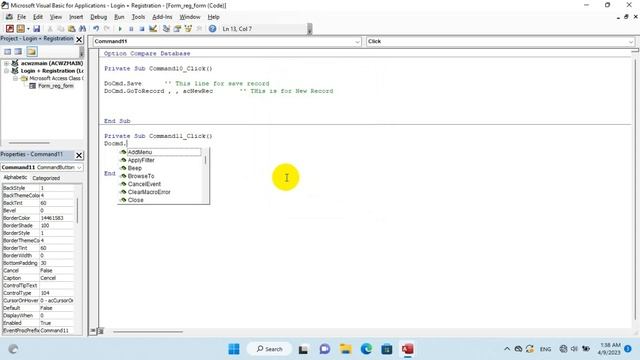Open the Help menu
The width and height of the screenshot is (640, 360).
click(213, 17)
